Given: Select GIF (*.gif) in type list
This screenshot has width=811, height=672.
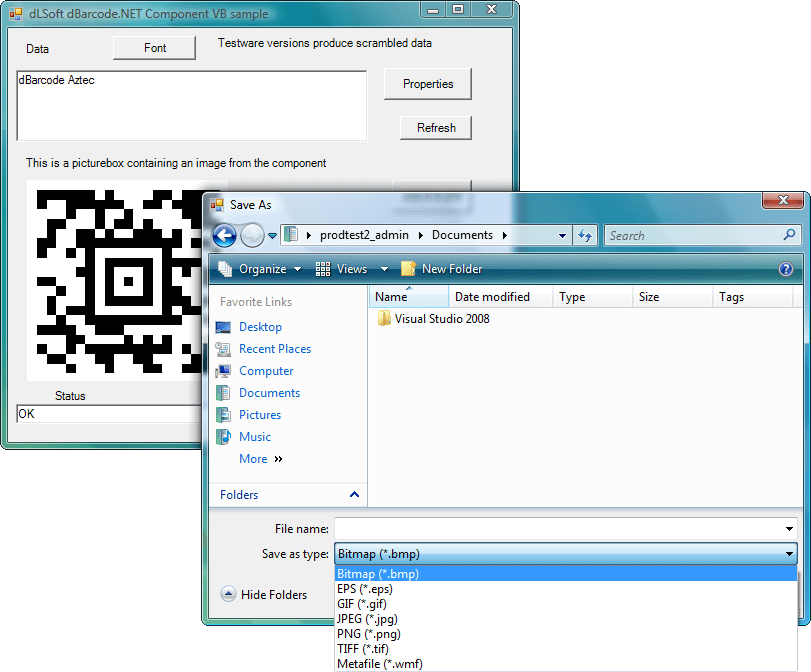Looking at the screenshot, I should coord(565,604).
